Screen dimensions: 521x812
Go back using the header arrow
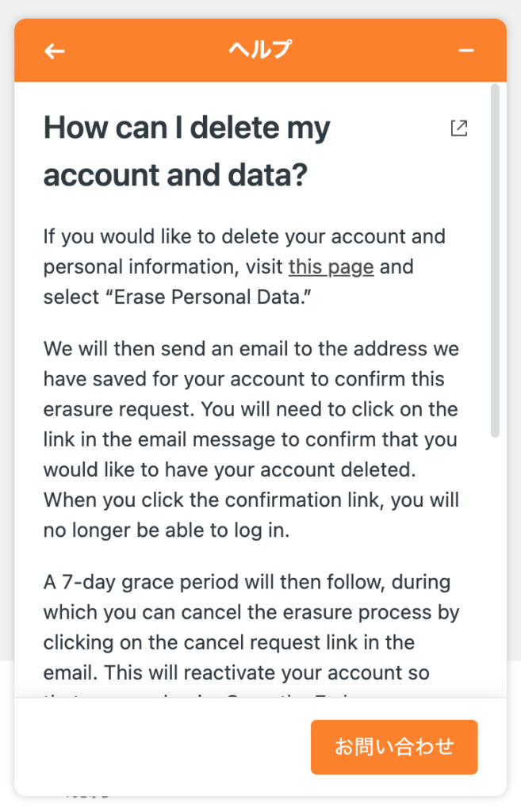(55, 51)
